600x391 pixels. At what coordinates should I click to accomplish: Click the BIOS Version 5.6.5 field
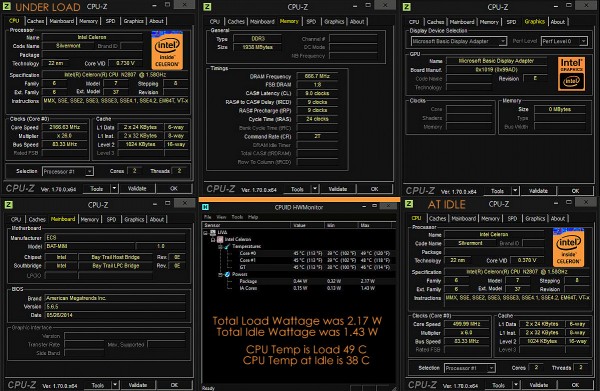(x=115, y=306)
